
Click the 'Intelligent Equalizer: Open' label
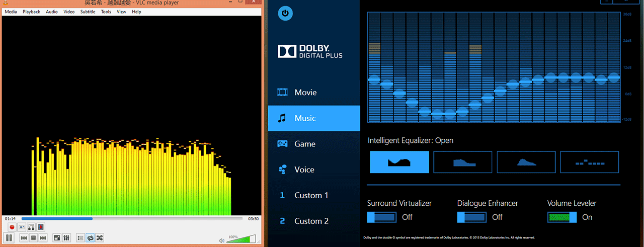[x=411, y=140]
